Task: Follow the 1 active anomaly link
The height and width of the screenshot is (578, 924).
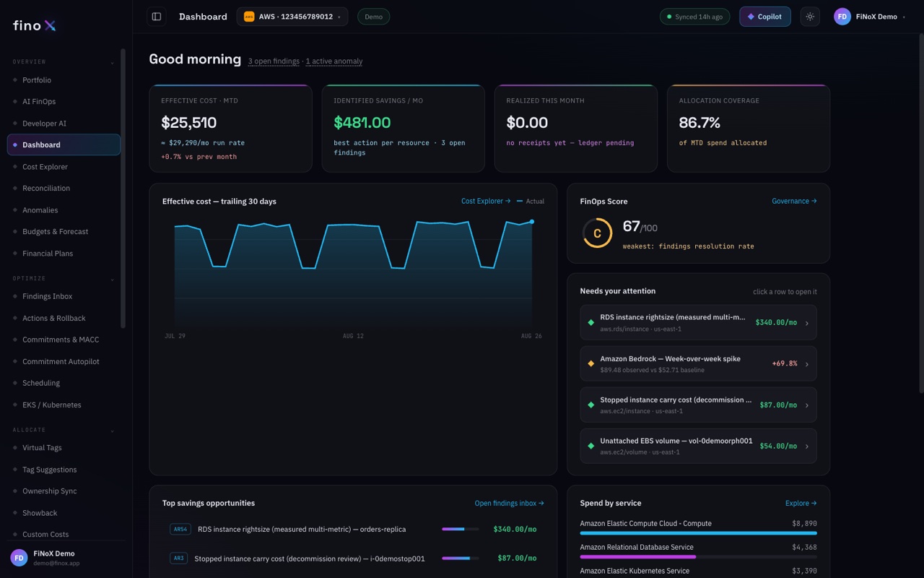Action: [334, 61]
